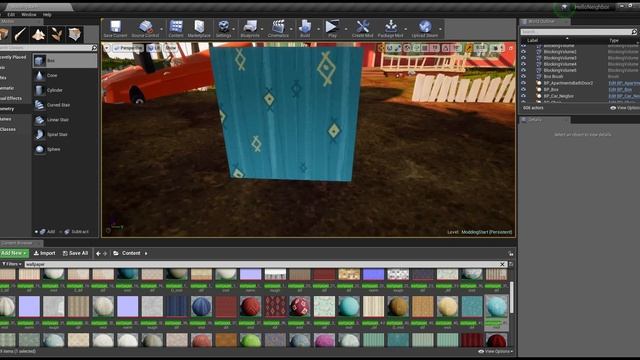The image size is (640, 360).
Task: Select the Paint mode brush icon
Action: tap(20, 34)
